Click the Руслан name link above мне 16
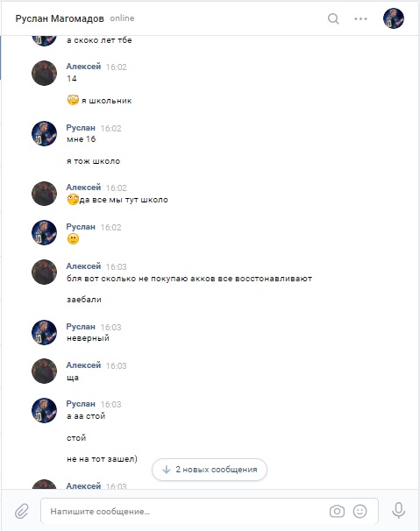 point(81,128)
